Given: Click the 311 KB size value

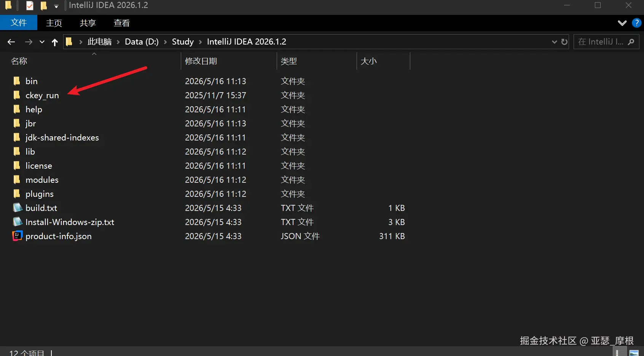Looking at the screenshot, I should (392, 236).
